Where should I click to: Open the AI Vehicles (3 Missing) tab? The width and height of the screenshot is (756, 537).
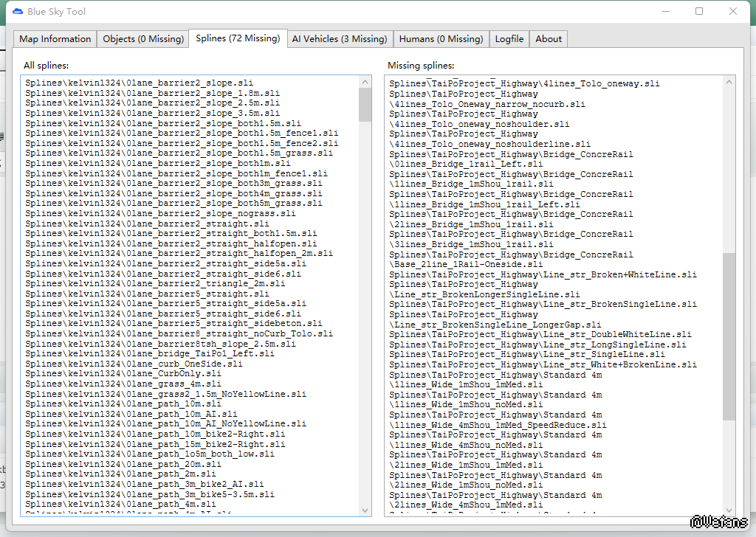[339, 39]
